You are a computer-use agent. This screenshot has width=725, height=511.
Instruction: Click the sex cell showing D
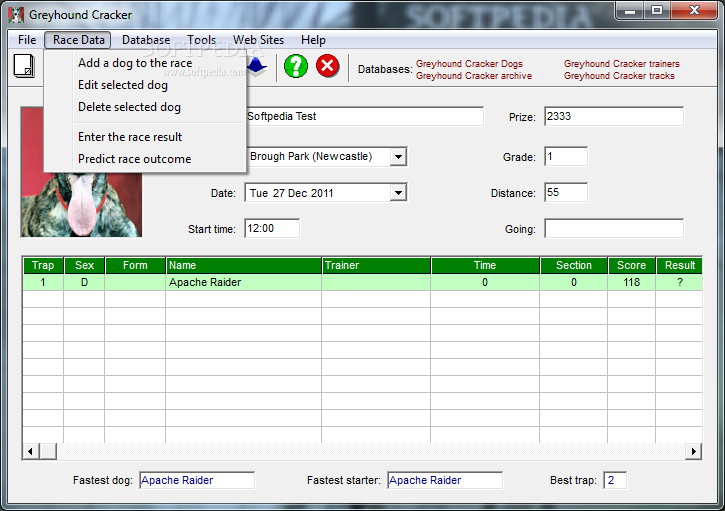pyautogui.click(x=84, y=282)
